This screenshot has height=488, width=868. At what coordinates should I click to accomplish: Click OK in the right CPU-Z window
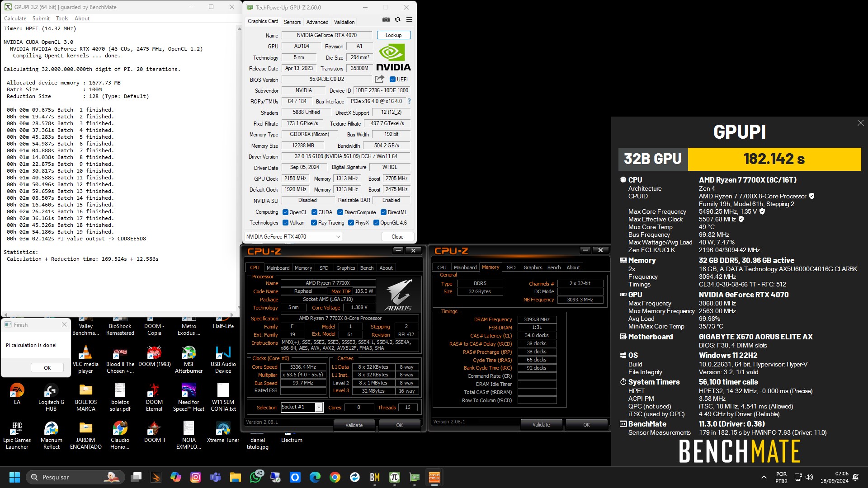point(586,425)
